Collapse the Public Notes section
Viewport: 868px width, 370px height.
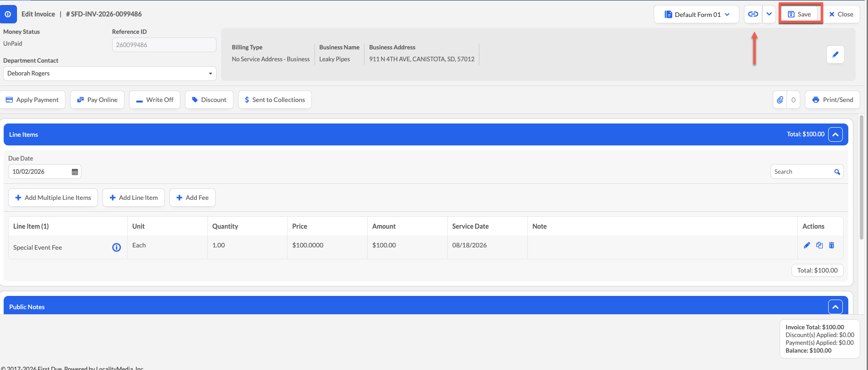click(x=835, y=307)
